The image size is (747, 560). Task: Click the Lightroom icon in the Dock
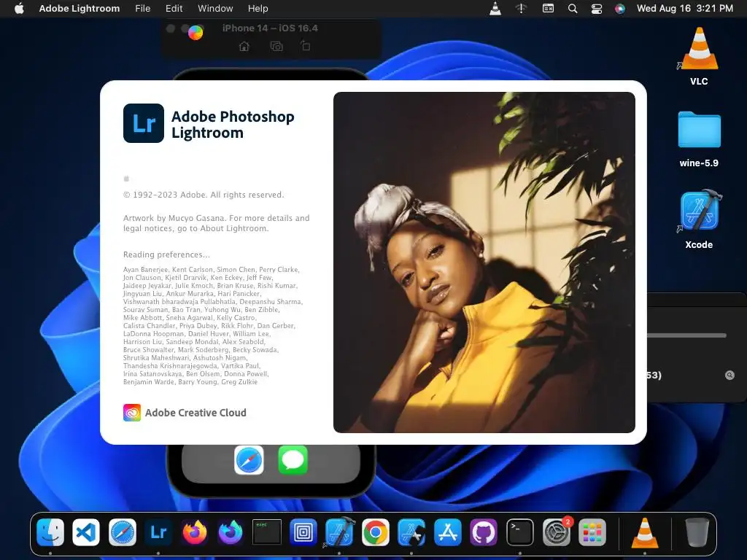point(158,532)
